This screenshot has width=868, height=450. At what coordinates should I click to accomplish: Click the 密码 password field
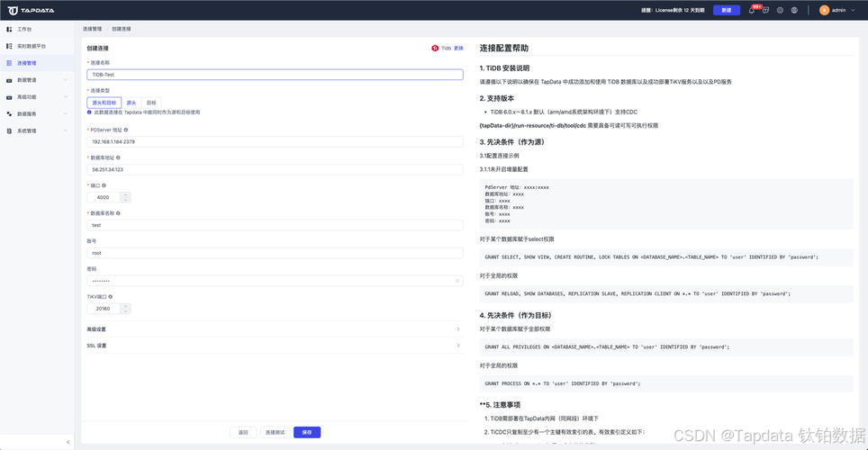(275, 281)
